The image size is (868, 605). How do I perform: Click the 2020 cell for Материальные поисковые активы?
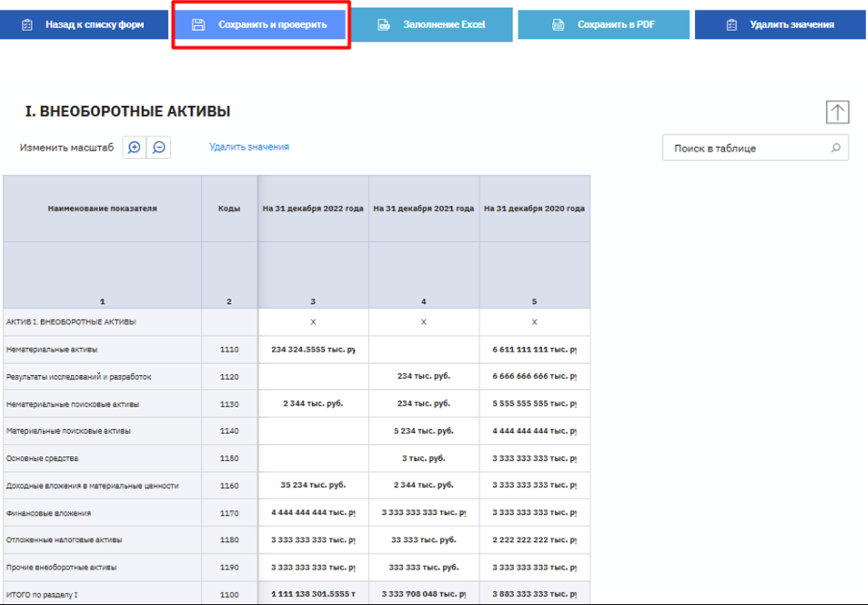534,431
